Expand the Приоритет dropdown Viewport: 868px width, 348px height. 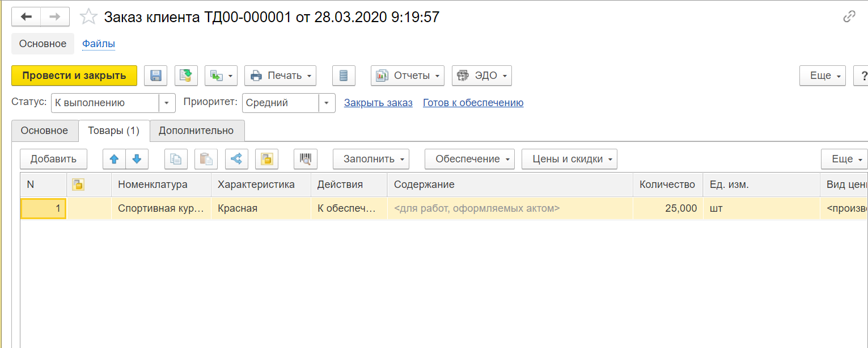coord(327,103)
